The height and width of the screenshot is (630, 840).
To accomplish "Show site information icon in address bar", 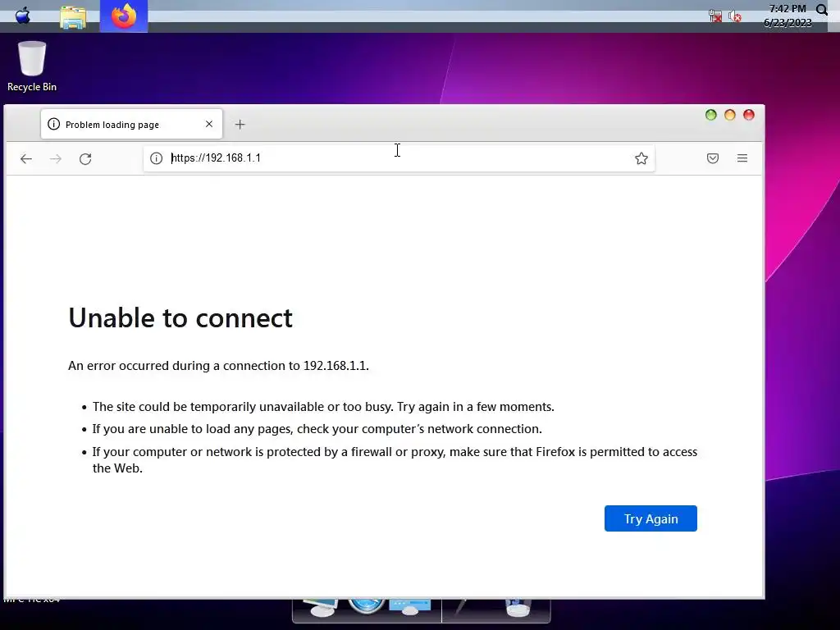I will pos(156,158).
